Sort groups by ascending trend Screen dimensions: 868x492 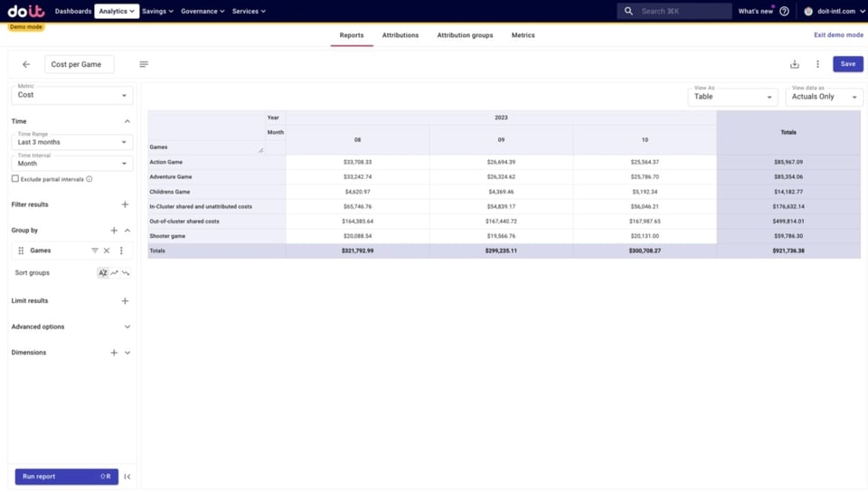click(x=115, y=273)
